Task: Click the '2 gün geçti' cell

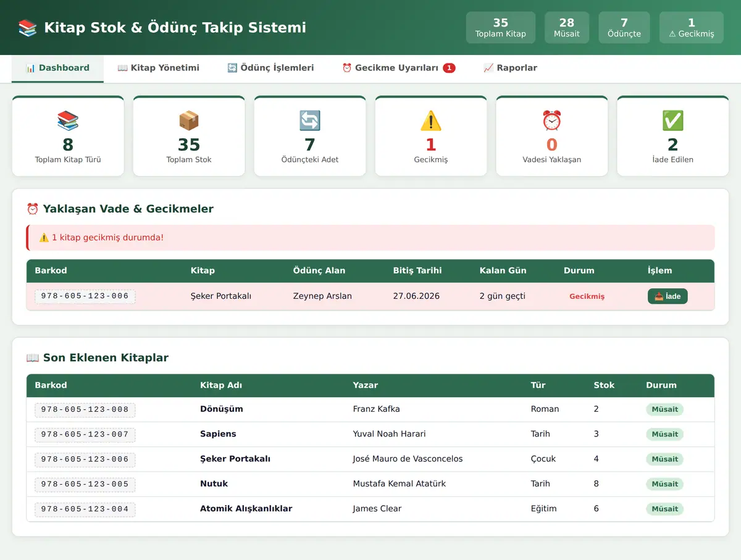Action: pyautogui.click(x=503, y=296)
